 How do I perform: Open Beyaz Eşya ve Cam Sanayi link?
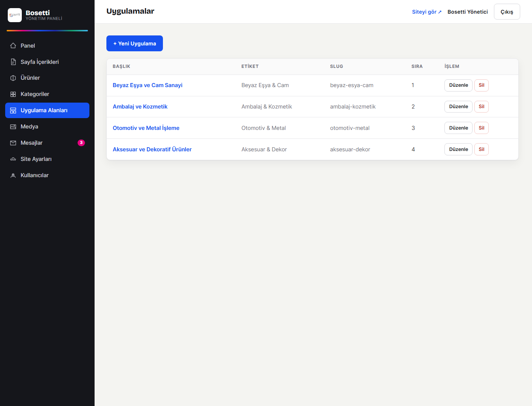[147, 85]
